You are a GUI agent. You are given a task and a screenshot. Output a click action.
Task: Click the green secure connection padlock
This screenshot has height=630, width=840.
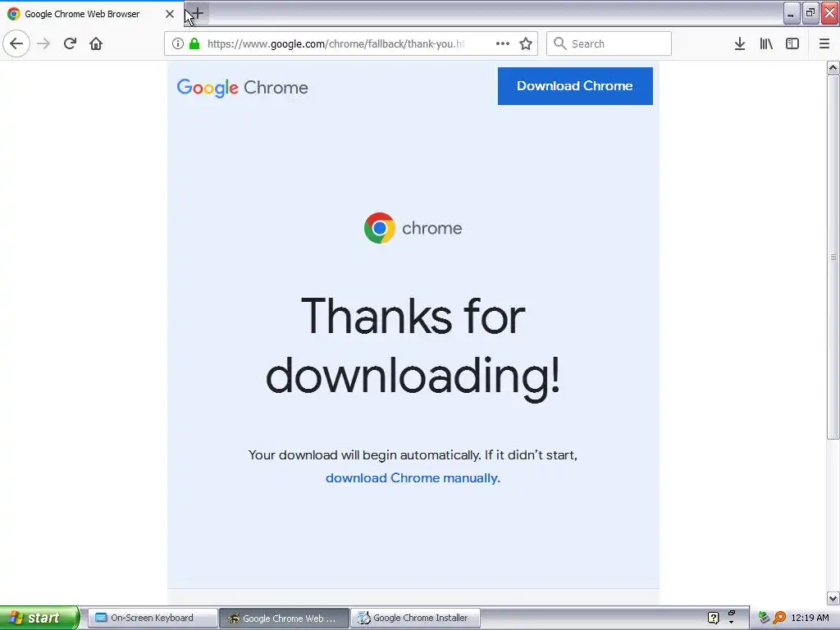(x=195, y=43)
